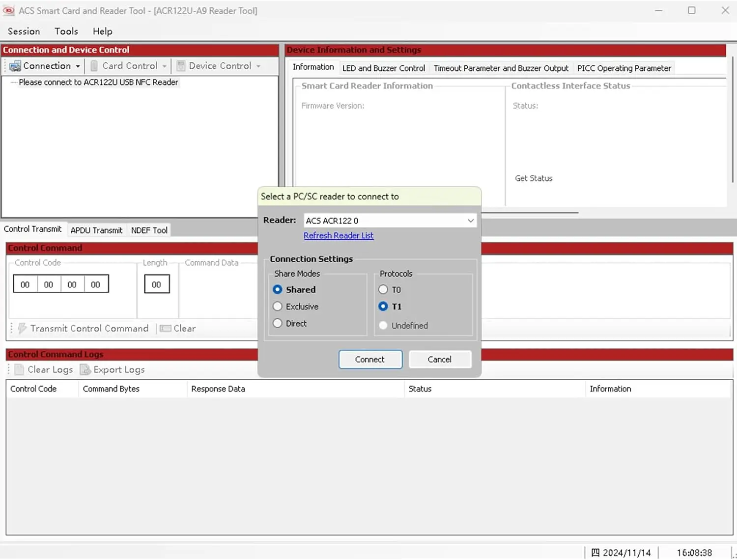The width and height of the screenshot is (737, 560).
Task: Click the Command Bytes column header
Action: (x=133, y=389)
